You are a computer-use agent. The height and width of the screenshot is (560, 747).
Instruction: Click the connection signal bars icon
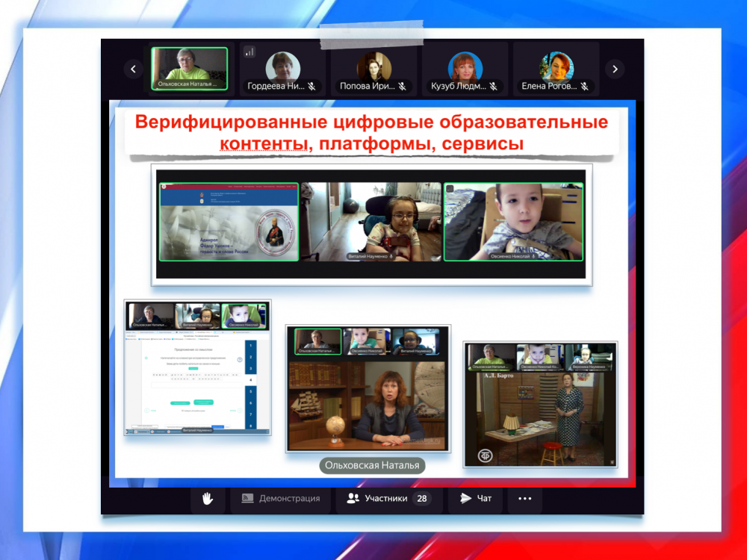pyautogui.click(x=249, y=52)
